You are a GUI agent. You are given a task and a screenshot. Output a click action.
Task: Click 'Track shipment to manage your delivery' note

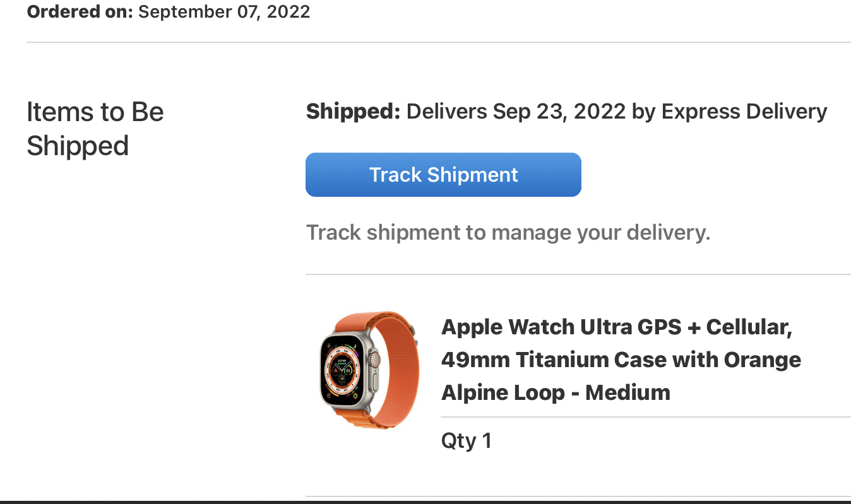[x=508, y=232]
